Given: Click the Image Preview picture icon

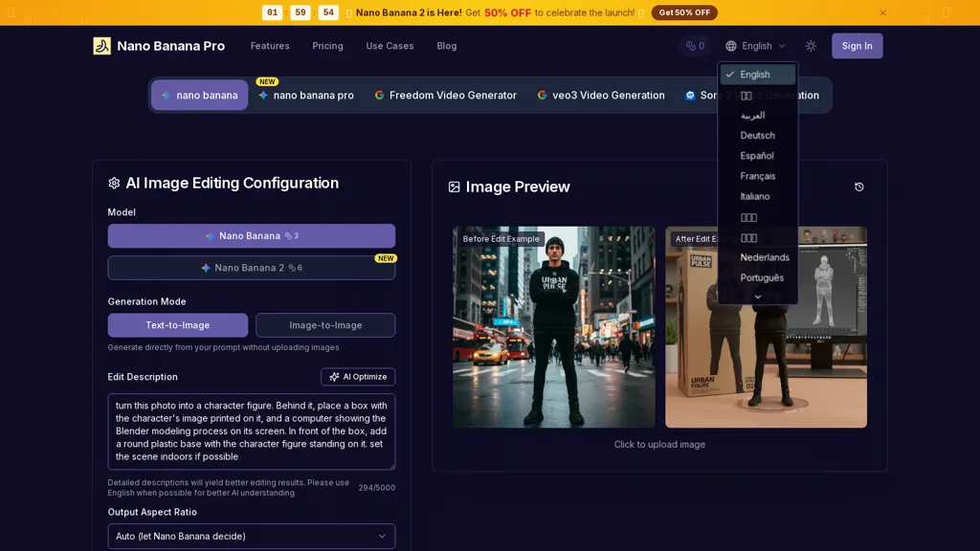Looking at the screenshot, I should (454, 187).
